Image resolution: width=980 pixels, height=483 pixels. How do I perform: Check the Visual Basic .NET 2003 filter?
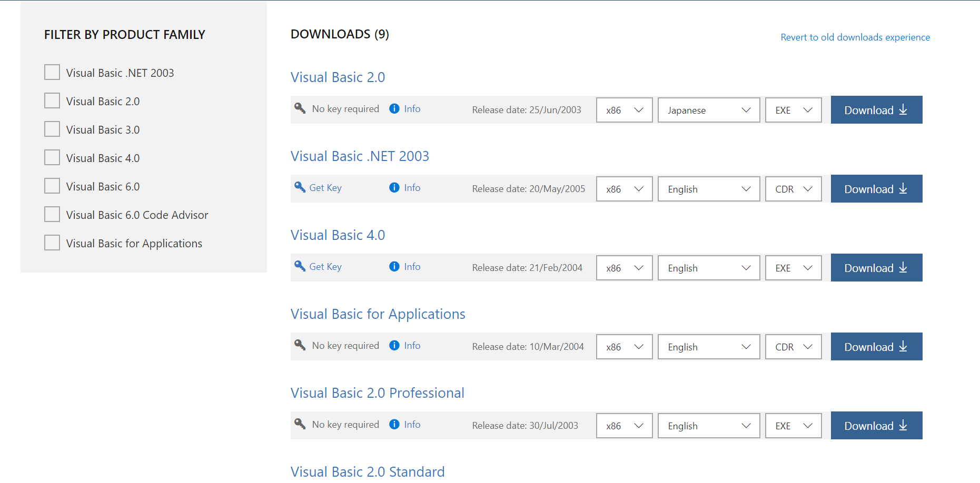[52, 72]
